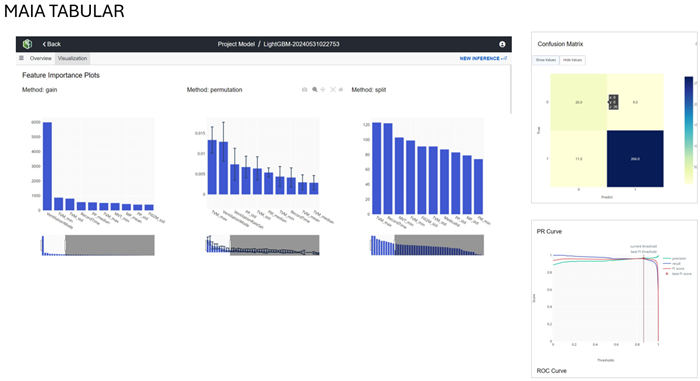Click the 9.0 confusion matrix cell
The height and width of the screenshot is (381, 700).
click(635, 102)
